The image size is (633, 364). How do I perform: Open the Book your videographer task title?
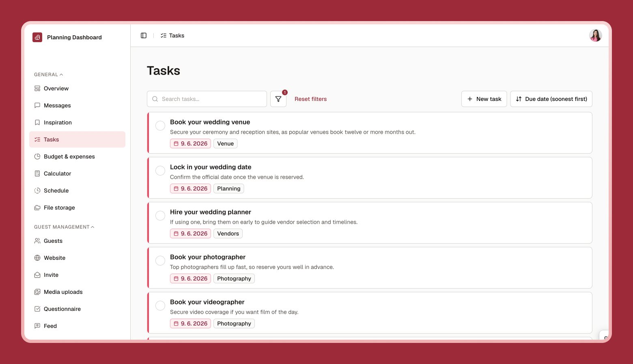pyautogui.click(x=207, y=302)
